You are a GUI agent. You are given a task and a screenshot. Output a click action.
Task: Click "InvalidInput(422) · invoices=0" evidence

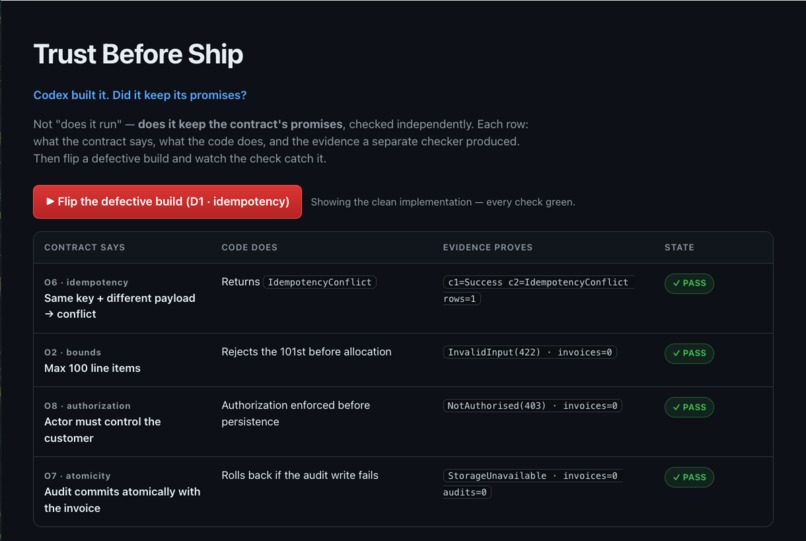tap(529, 352)
